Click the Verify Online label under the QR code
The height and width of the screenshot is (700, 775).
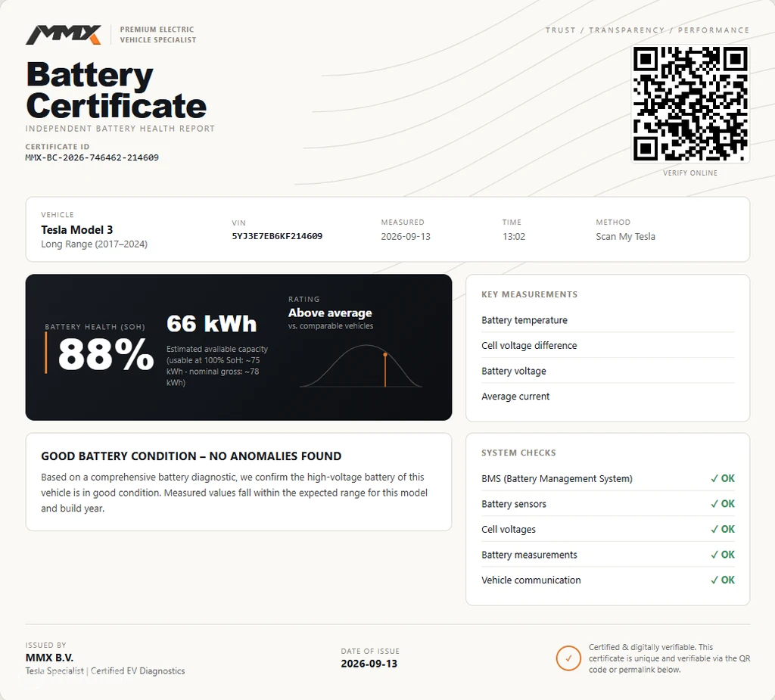tap(690, 173)
